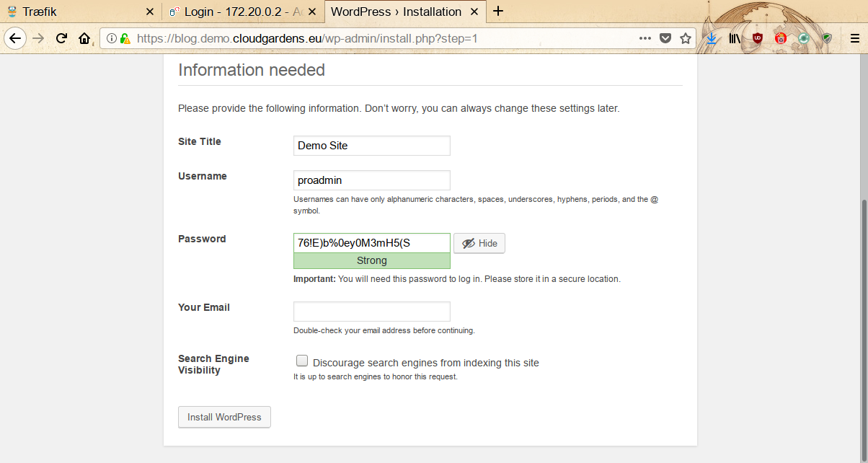
Task: Open the downloads panel
Action: click(712, 38)
